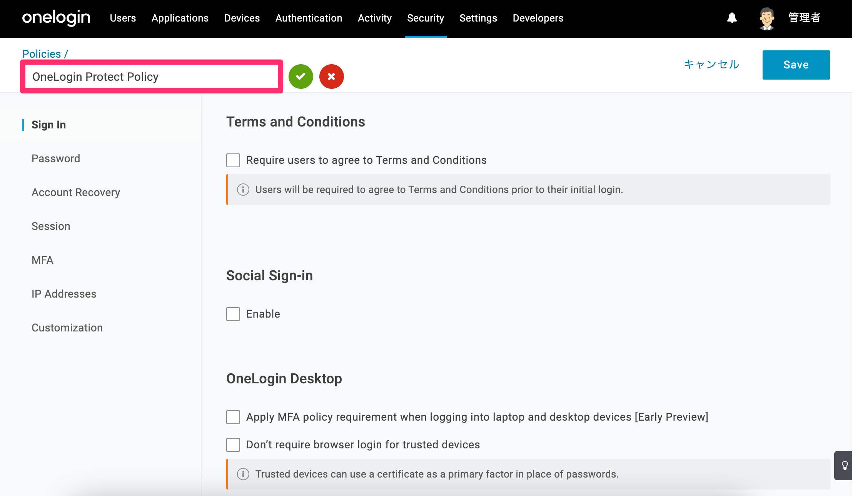The width and height of the screenshot is (868, 496).
Task: Open the Applications menu
Action: point(180,18)
